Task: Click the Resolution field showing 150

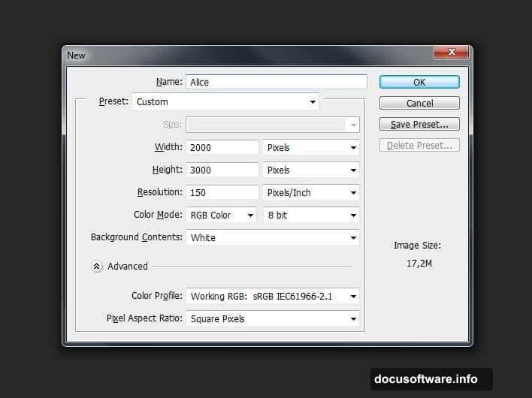Action: (x=222, y=193)
